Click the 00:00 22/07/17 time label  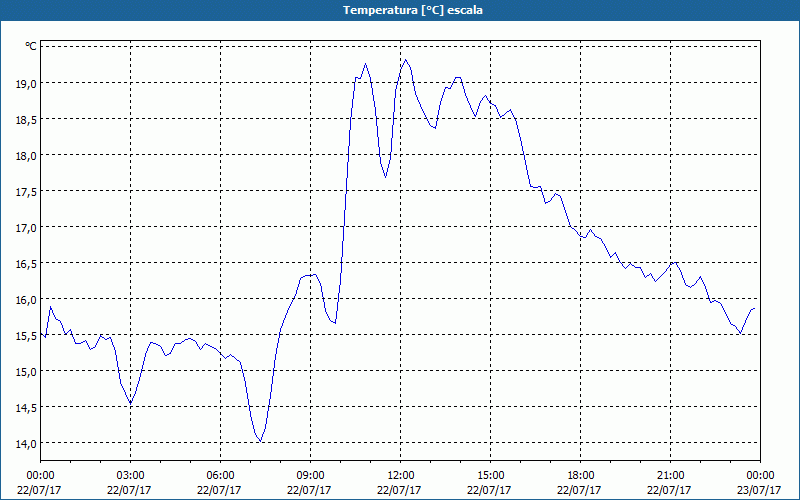39,482
